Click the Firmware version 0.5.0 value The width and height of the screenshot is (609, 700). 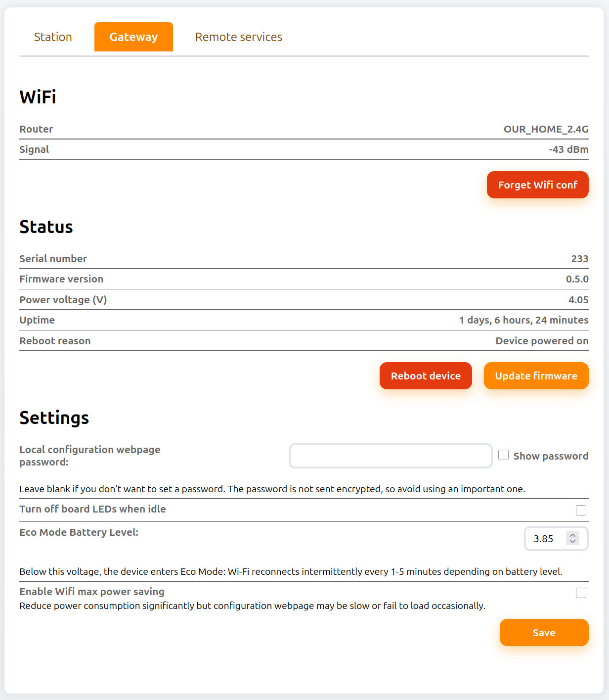coord(577,279)
